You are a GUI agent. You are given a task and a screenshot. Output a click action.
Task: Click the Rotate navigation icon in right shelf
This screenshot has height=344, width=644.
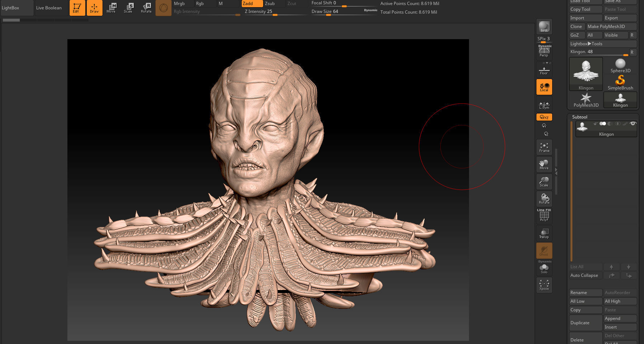[x=544, y=199]
